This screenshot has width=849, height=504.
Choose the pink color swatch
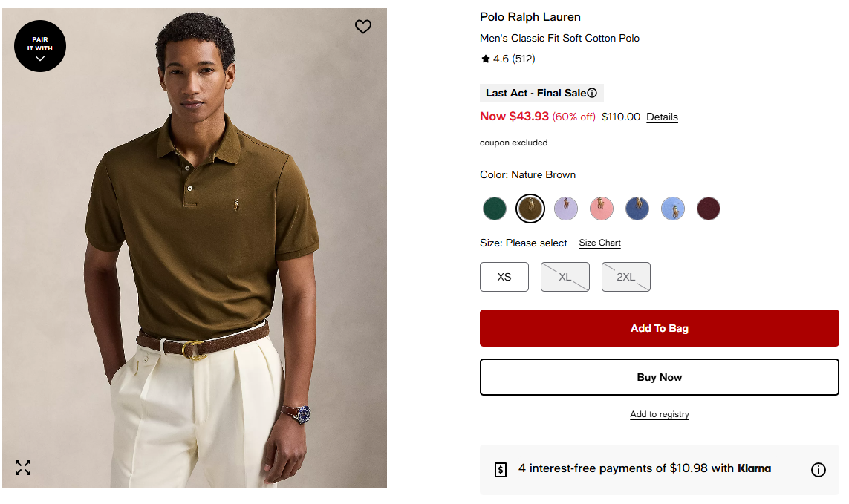[x=602, y=209]
